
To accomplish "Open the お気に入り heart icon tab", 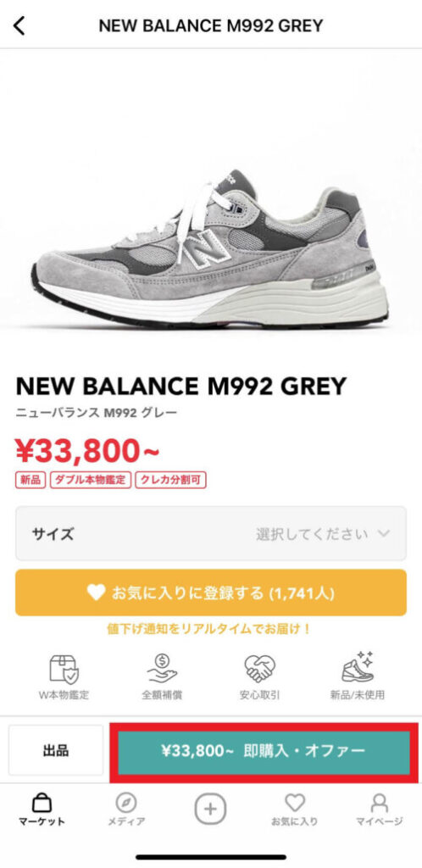I will [x=295, y=803].
